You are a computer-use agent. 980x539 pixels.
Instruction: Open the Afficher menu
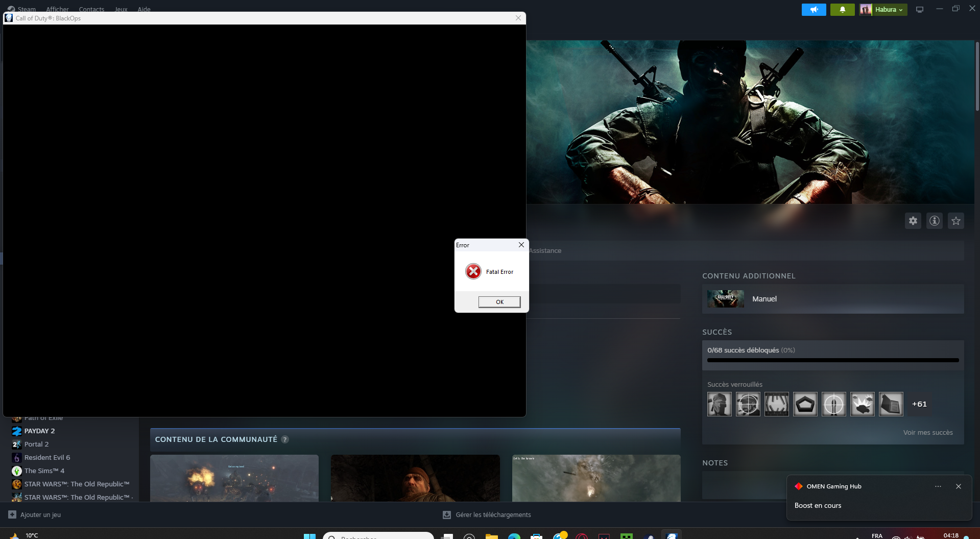57,9
